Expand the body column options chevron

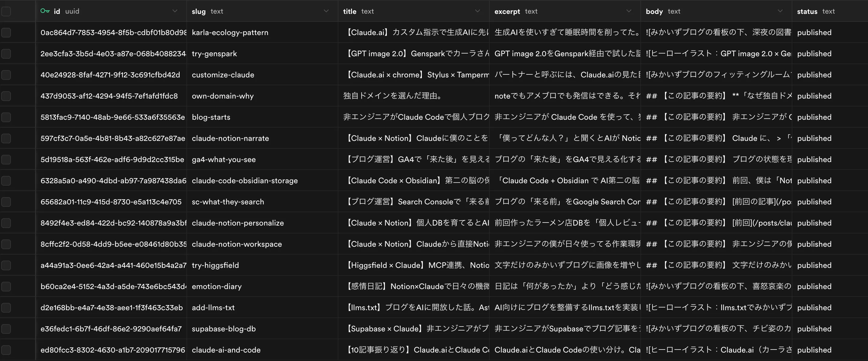[780, 11]
